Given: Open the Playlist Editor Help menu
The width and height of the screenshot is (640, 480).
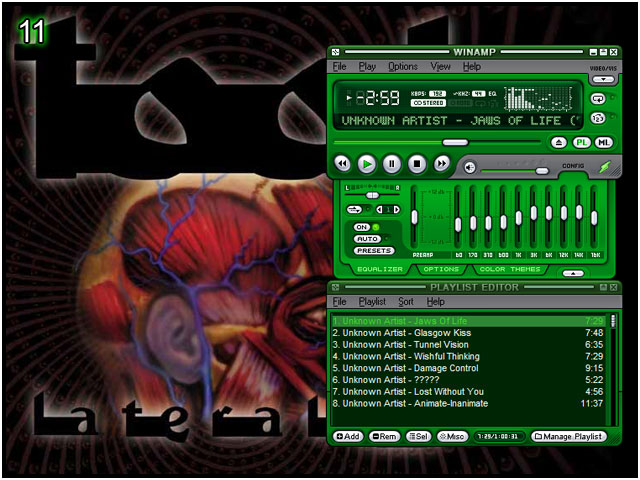Looking at the screenshot, I should point(436,302).
